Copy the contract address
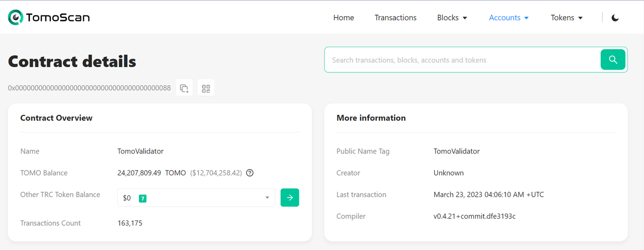The height and width of the screenshot is (250, 644). 184,88
